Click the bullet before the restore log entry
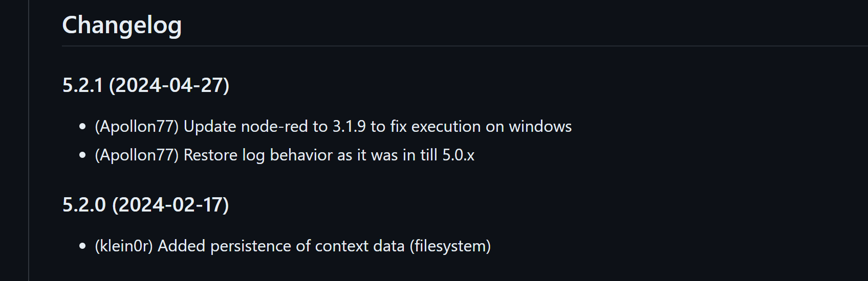Screen dimensions: 868x281 coord(82,155)
